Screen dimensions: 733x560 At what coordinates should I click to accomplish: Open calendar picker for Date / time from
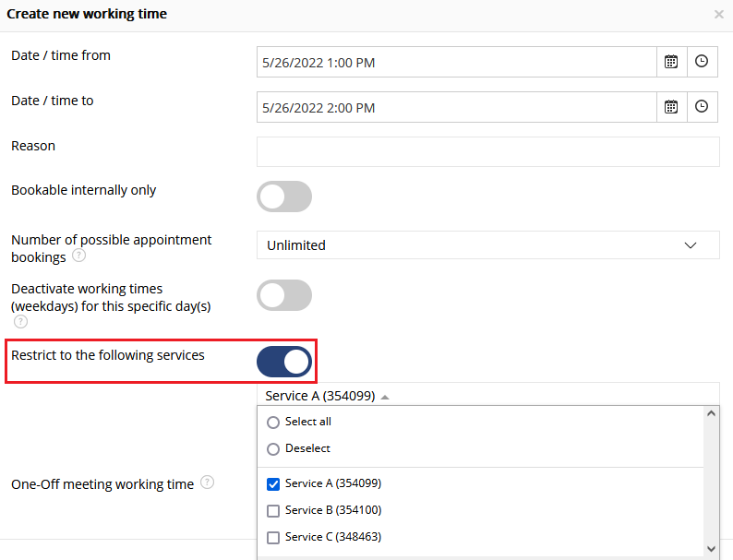click(x=671, y=62)
